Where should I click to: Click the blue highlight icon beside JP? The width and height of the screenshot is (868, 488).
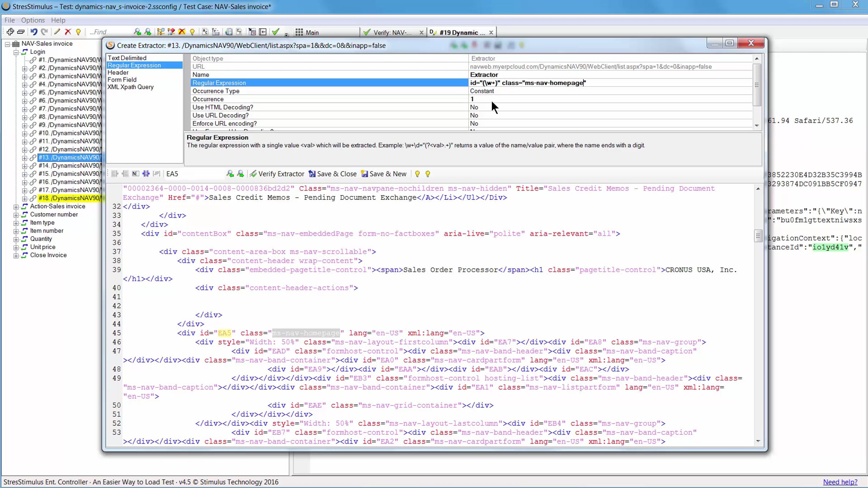click(146, 174)
